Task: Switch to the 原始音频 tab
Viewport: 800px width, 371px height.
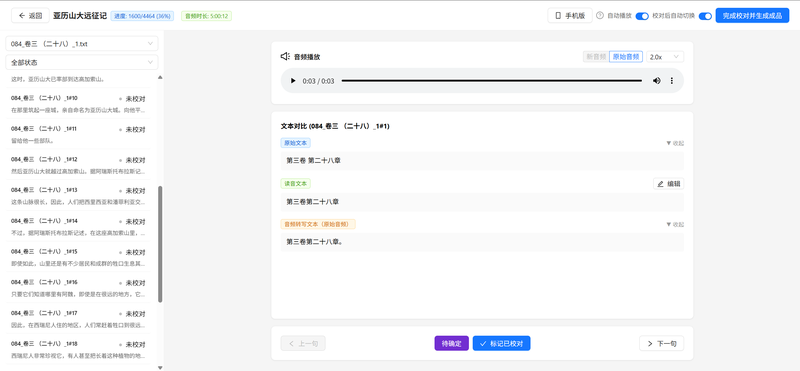Action: (626, 57)
